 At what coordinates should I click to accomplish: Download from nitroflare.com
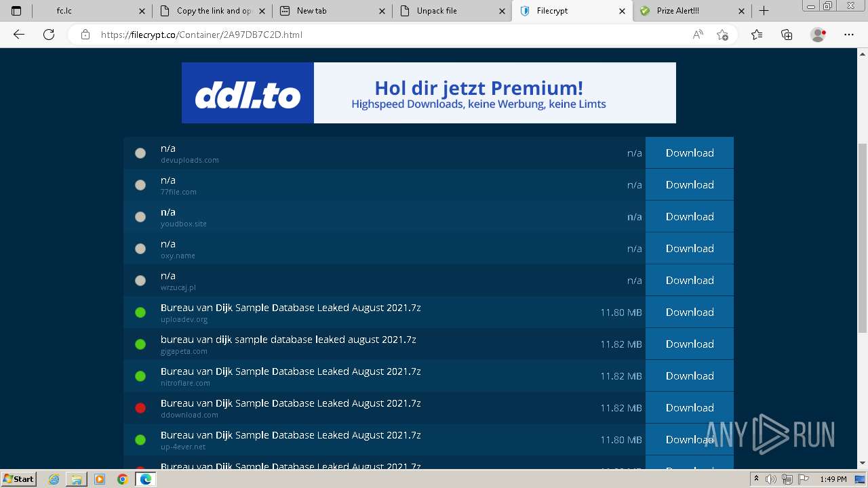[690, 375]
